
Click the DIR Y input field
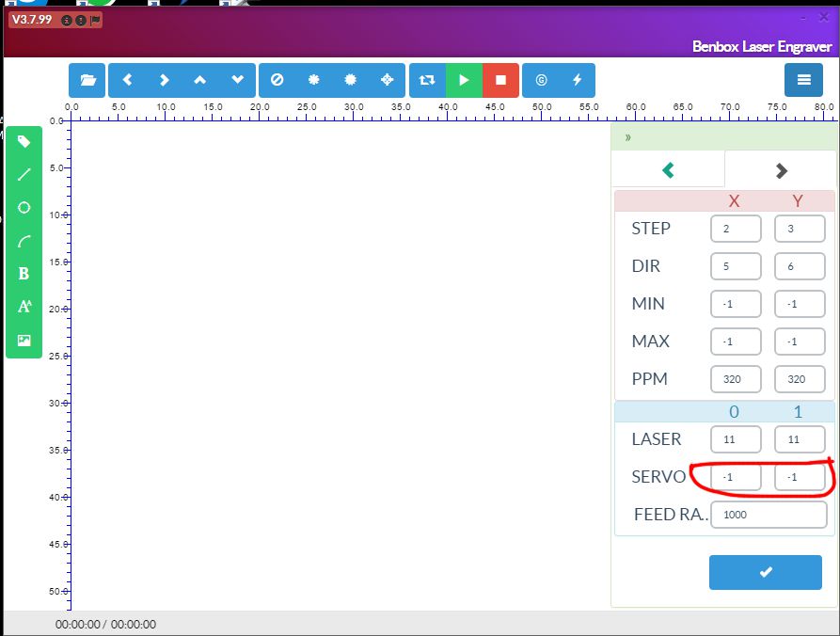click(x=800, y=266)
